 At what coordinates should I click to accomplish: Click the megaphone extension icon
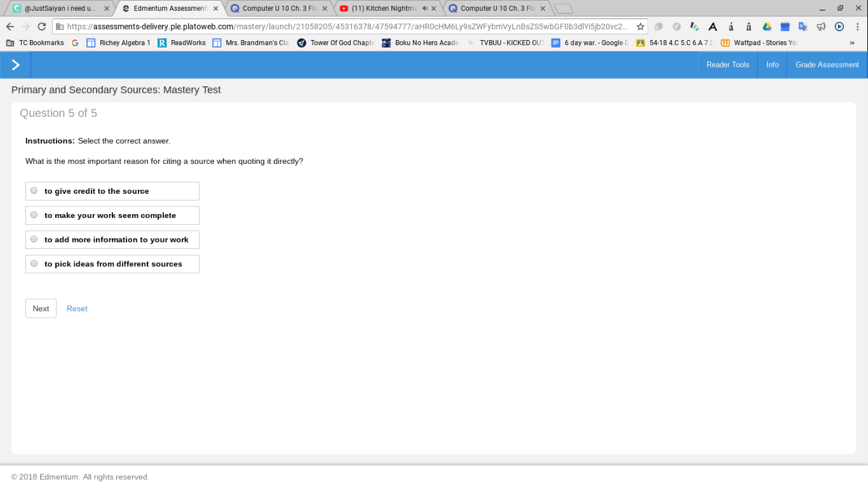(821, 27)
